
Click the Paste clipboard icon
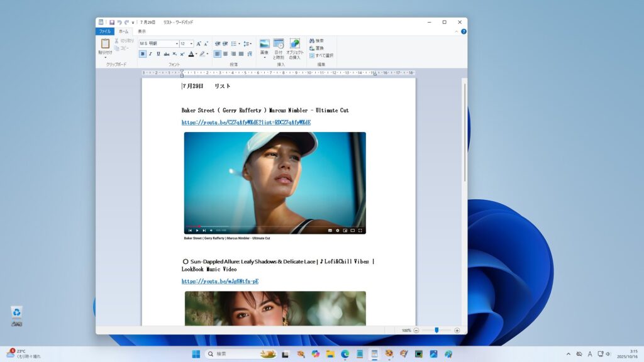coord(105,44)
